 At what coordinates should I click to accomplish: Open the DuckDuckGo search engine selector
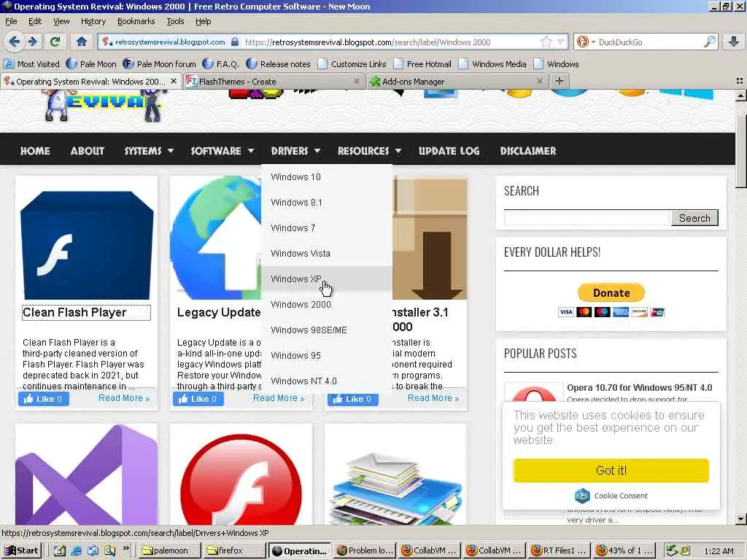tap(586, 42)
